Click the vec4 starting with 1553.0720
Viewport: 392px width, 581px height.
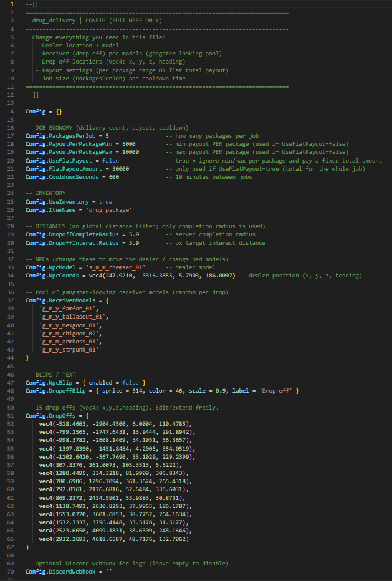[x=115, y=514]
